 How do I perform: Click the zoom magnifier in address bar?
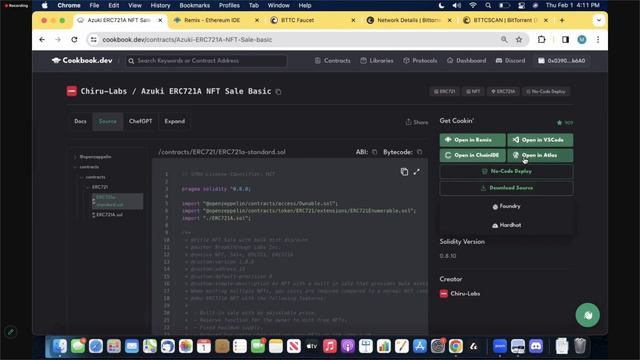[x=504, y=40]
